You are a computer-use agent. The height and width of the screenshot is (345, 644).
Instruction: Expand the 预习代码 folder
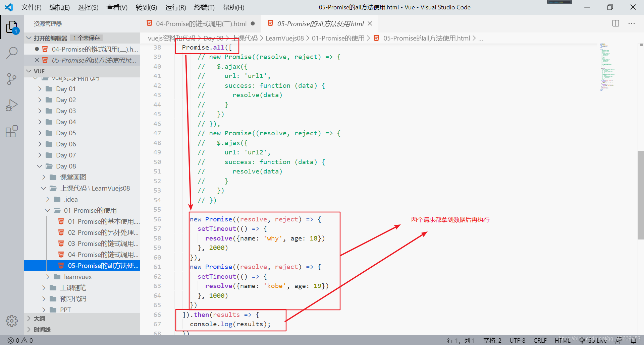[x=44, y=299]
